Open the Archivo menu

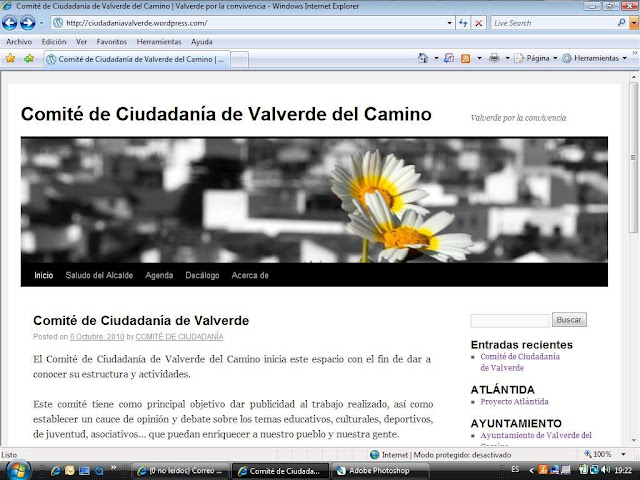[19, 42]
